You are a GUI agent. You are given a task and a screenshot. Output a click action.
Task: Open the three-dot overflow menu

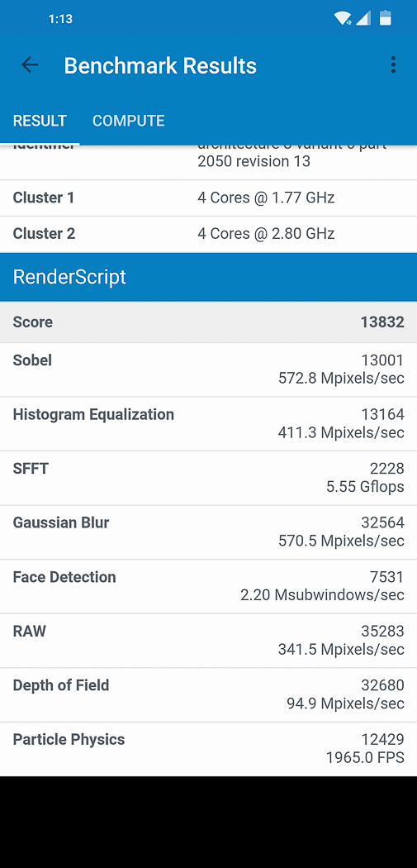coord(393,65)
